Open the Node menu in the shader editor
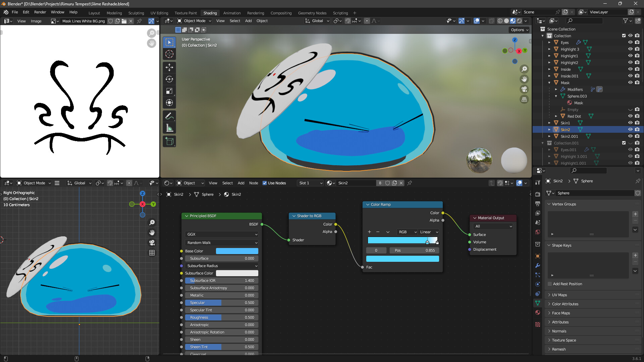This screenshot has height=362, width=644. coord(254,183)
